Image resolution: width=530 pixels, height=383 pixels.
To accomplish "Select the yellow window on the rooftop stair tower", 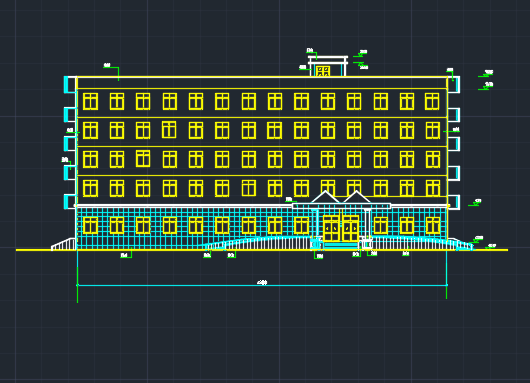I will [322, 71].
